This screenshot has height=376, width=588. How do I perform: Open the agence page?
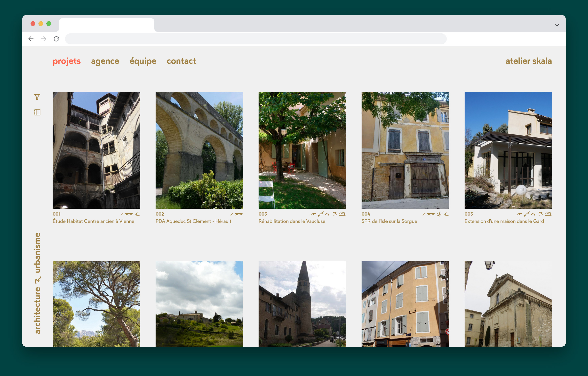click(105, 61)
